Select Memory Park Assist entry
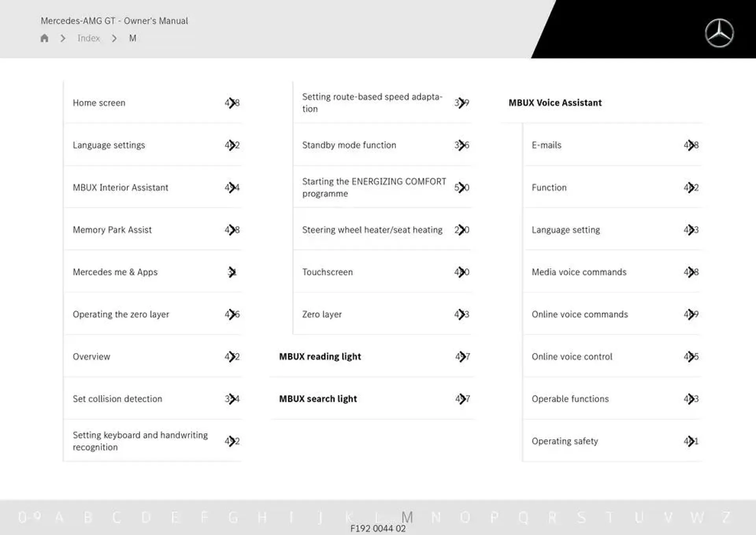 (x=113, y=229)
